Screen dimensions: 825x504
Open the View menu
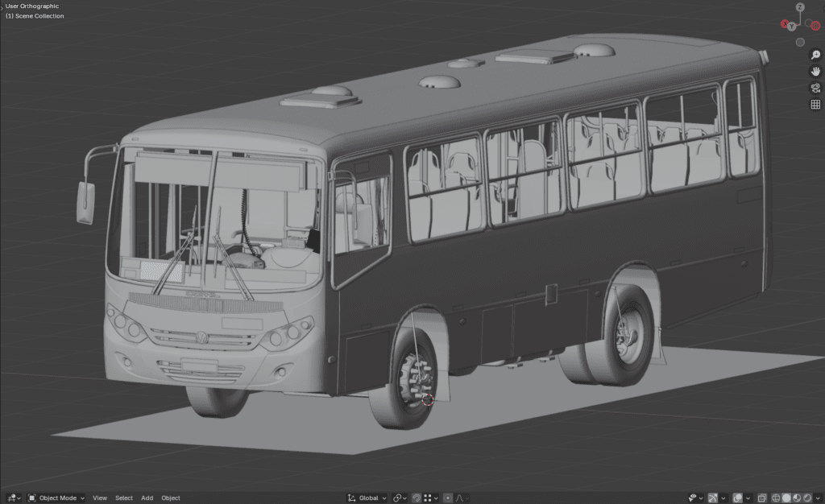[x=100, y=498]
